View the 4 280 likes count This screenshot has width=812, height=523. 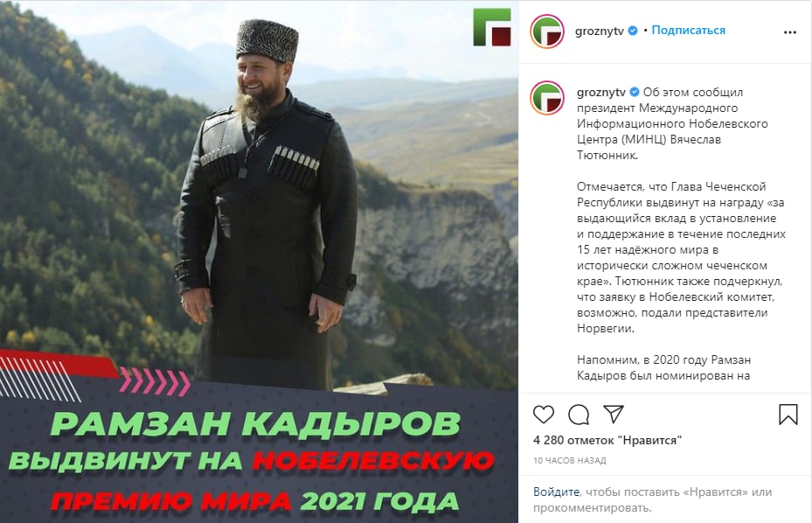pyautogui.click(x=607, y=440)
